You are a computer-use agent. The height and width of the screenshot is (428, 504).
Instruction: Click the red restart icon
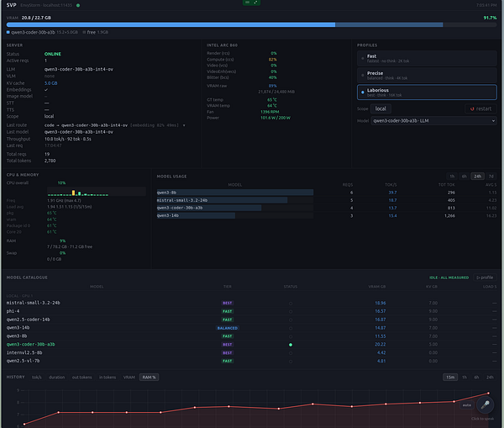tap(472, 108)
